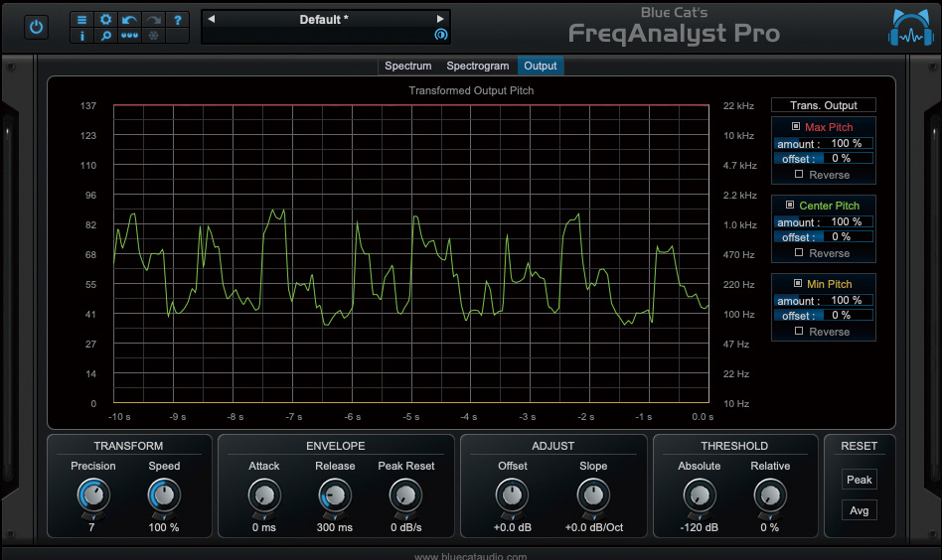The image size is (942, 560).
Task: Click Min Pitch offset 0 % slider
Action: [x=823, y=315]
